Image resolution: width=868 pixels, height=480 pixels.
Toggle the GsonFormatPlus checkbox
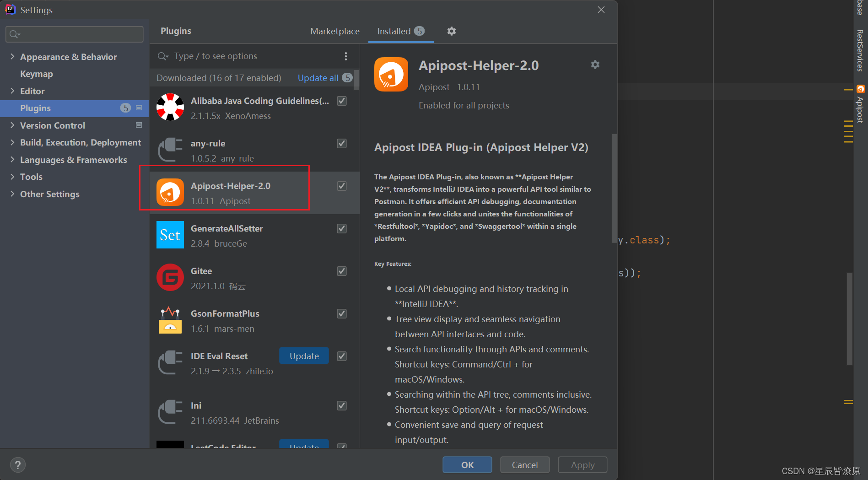[x=342, y=313]
